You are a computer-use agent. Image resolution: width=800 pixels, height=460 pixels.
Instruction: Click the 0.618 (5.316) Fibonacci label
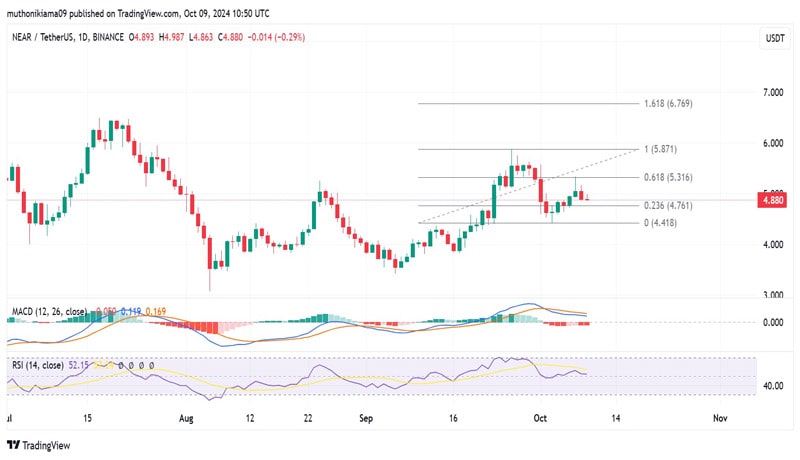click(668, 177)
